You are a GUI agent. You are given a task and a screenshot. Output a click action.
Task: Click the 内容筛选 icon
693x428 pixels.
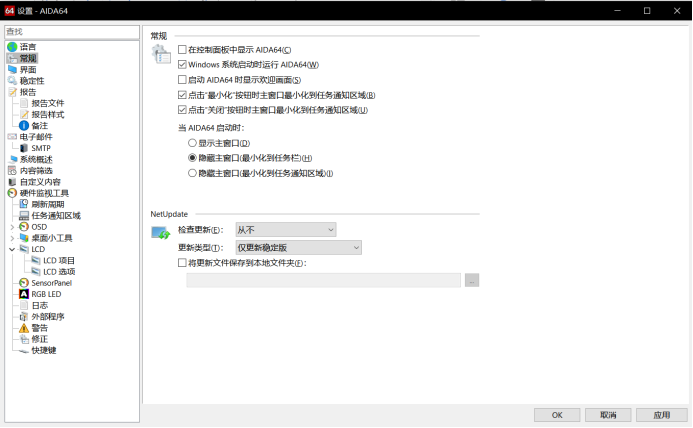(12, 171)
